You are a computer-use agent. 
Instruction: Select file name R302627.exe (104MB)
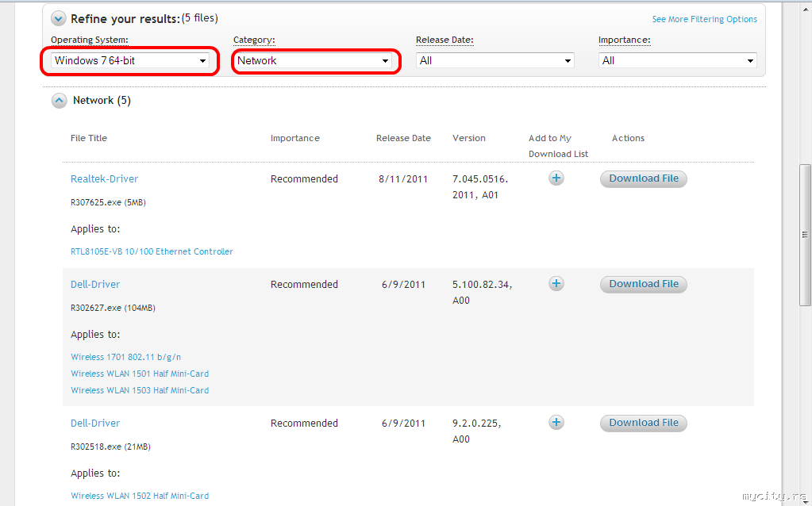point(113,308)
